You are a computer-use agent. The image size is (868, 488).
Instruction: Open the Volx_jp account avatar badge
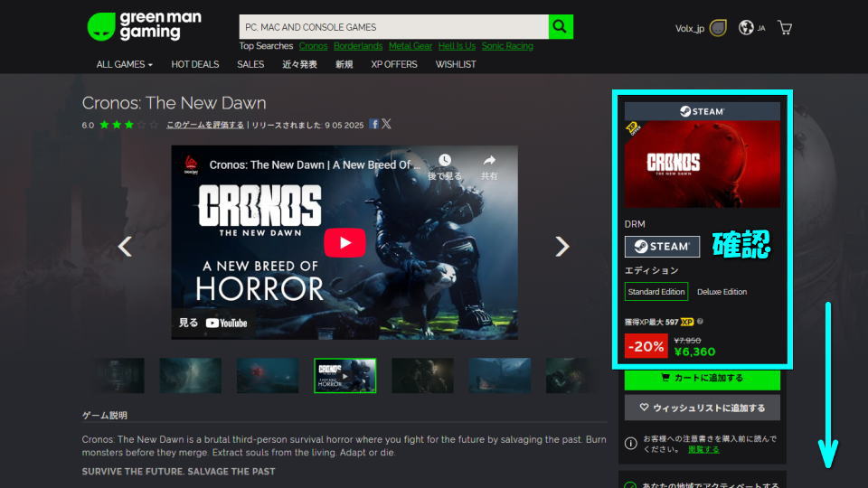tap(718, 28)
